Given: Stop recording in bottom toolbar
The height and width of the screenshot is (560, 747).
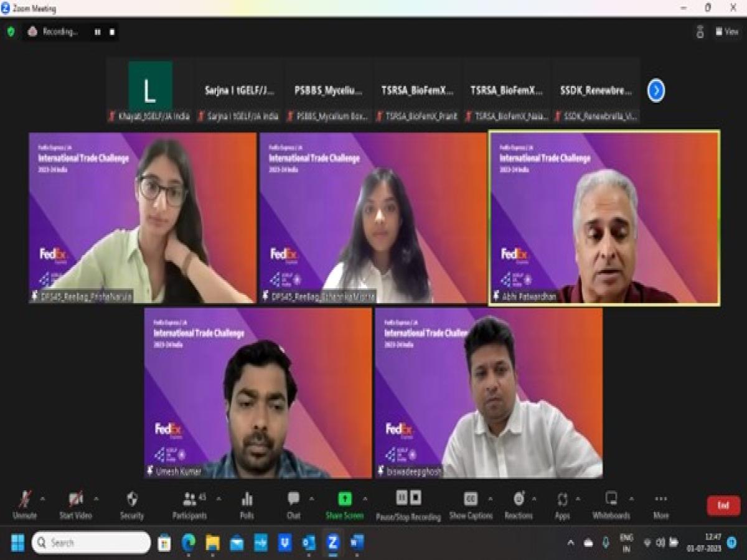Looking at the screenshot, I should 415,497.
